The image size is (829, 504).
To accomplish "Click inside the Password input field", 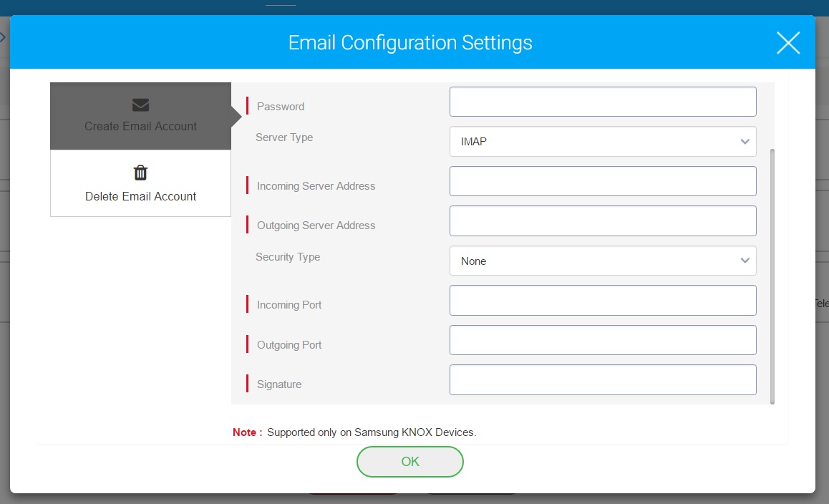I will click(603, 101).
